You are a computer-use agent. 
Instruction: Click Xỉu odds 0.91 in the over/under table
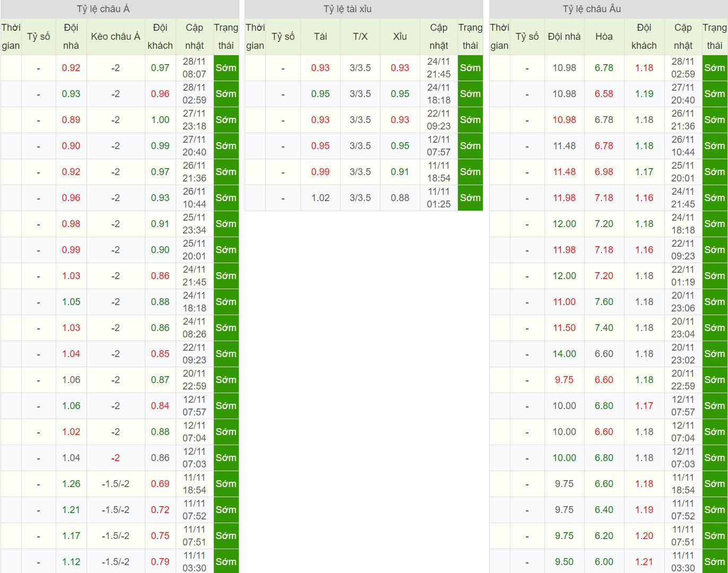(x=400, y=172)
